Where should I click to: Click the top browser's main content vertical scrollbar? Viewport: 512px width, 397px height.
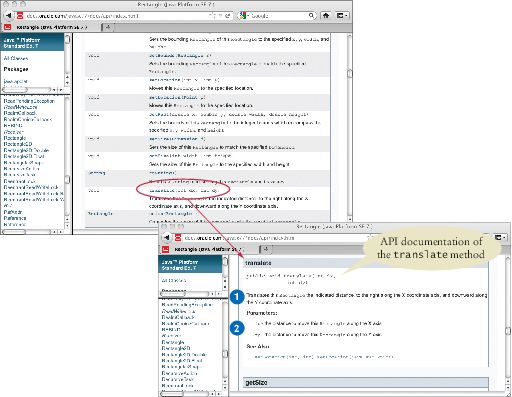(349, 127)
